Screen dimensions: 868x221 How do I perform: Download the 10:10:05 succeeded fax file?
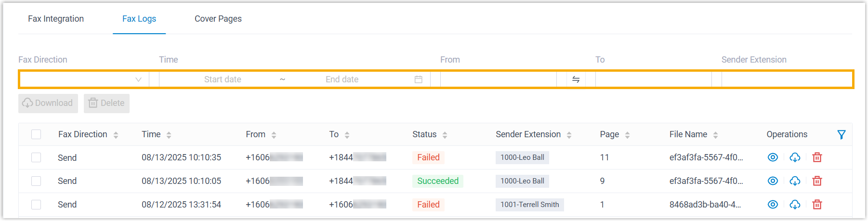[795, 181]
